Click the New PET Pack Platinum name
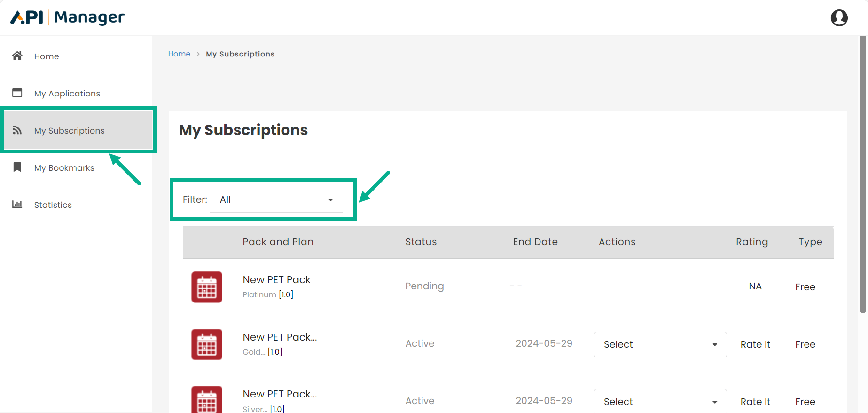The width and height of the screenshot is (868, 413). point(276,280)
